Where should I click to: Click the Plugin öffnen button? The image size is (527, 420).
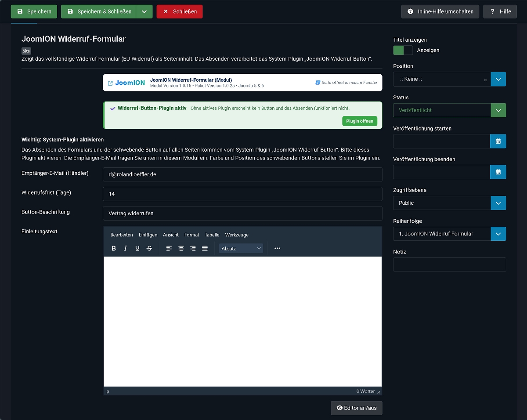point(360,121)
